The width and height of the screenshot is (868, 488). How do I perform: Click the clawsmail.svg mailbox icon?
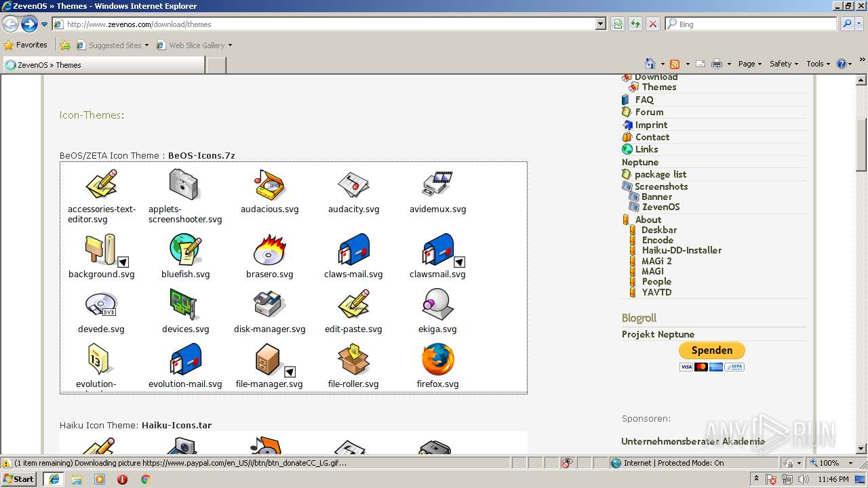437,250
